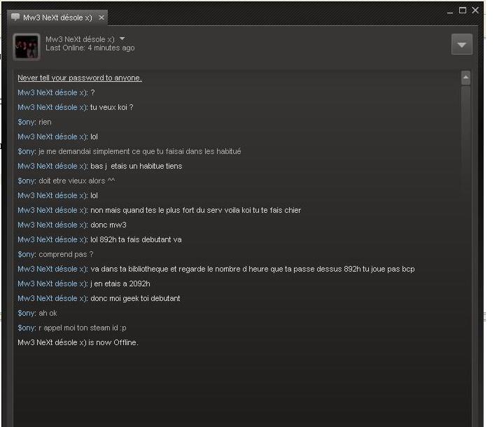Open the large dropdown button at top right
504x427 pixels.
462,44
